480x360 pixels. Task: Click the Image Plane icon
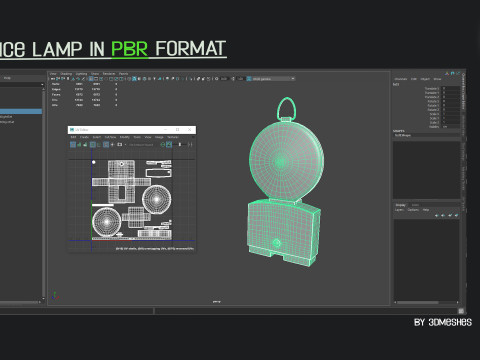73,79
